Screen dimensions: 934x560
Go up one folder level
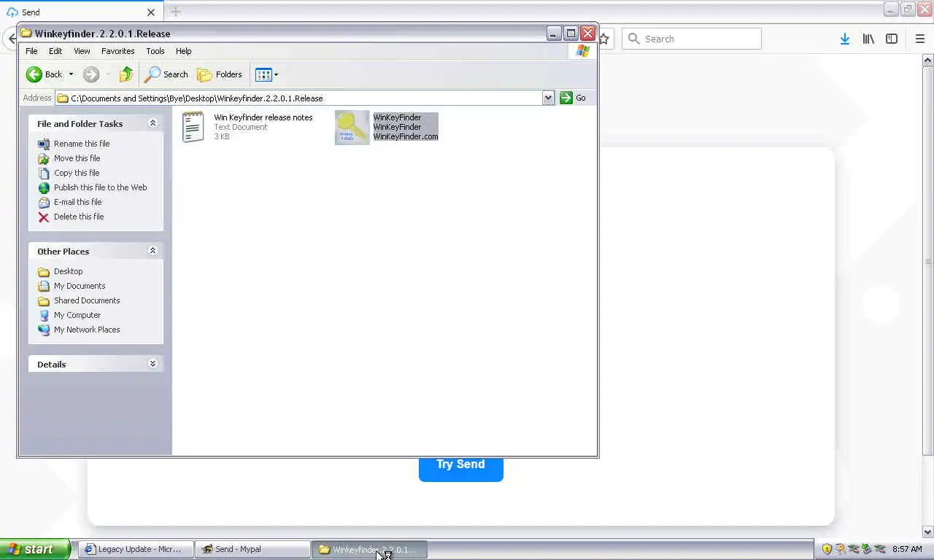click(126, 74)
